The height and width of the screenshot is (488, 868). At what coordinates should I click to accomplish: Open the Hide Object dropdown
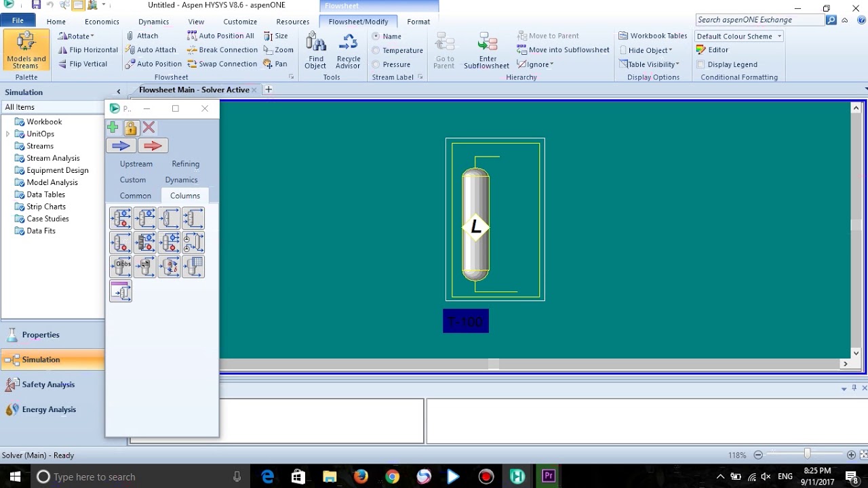point(645,50)
